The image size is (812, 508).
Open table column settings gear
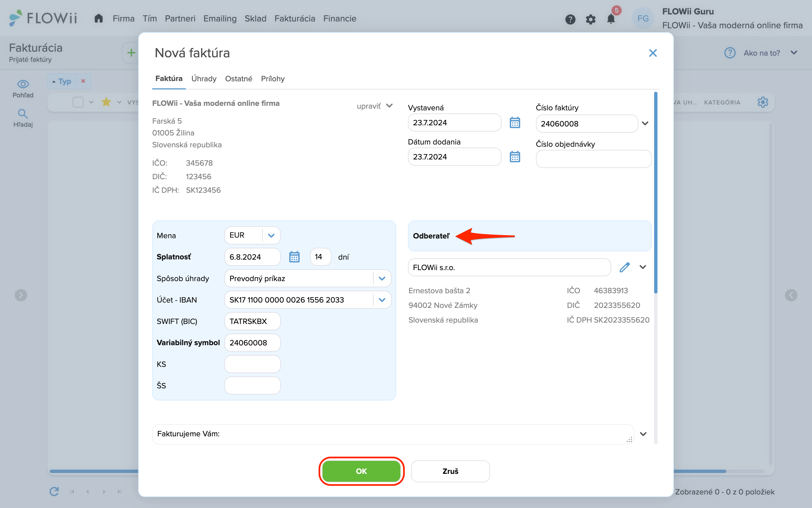click(763, 102)
